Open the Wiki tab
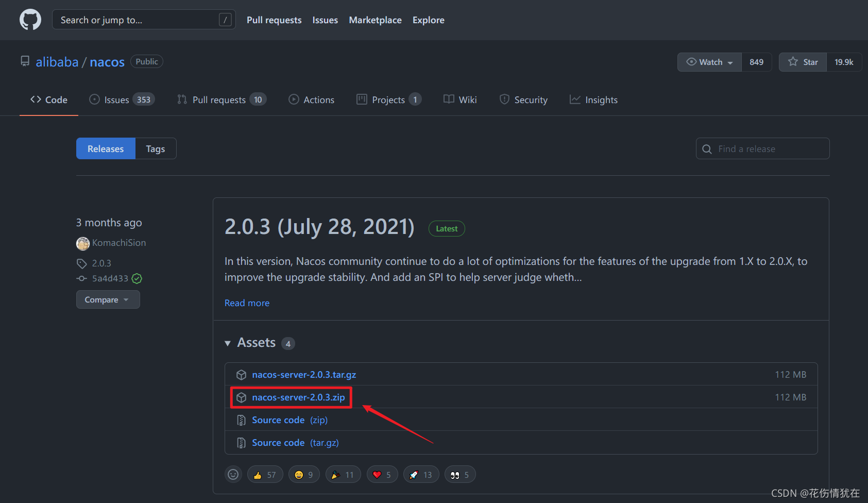Screen dimensions: 868x503 coord(461,99)
